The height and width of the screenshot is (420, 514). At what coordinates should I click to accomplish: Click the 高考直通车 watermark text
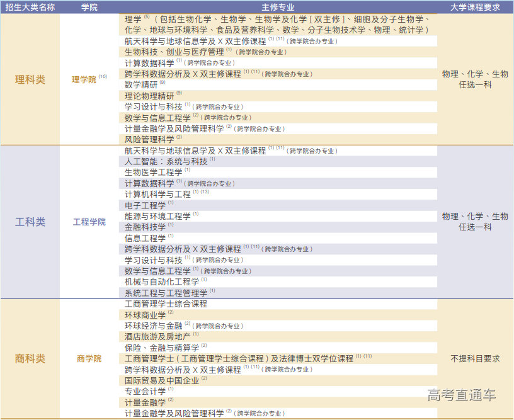pyautogui.click(x=461, y=395)
